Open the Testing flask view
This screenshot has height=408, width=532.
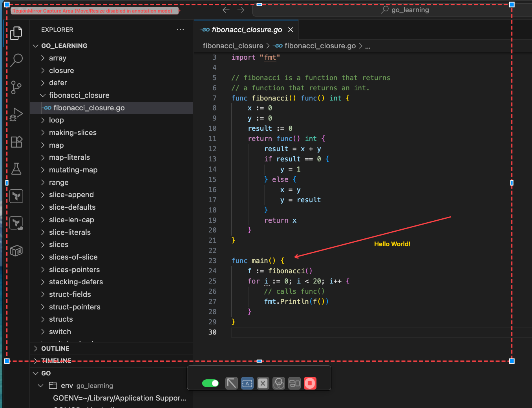(x=16, y=169)
